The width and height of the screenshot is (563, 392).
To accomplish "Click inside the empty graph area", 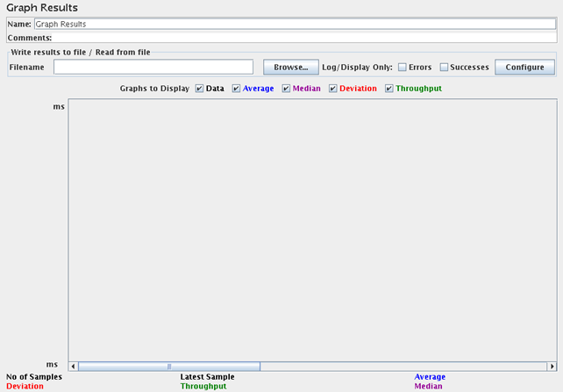I will point(311,228).
